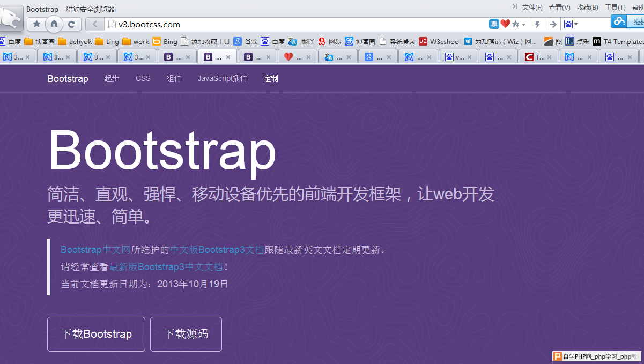Go to the browser home page
Screen dimensions: 644x364
54,24
